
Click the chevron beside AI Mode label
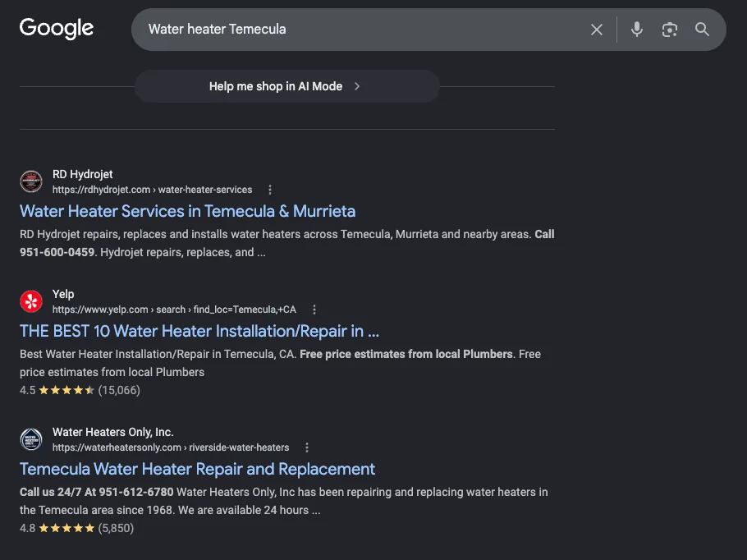click(x=357, y=86)
